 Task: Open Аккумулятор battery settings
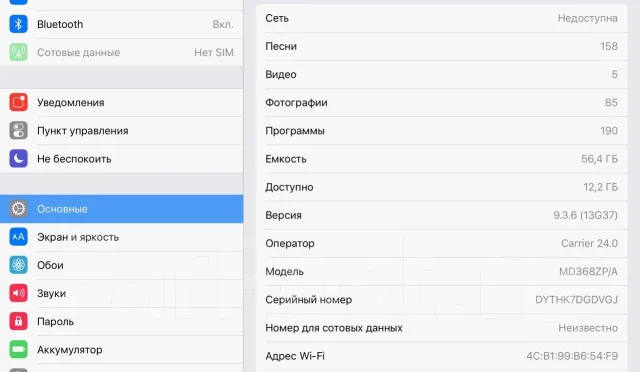[122, 350]
